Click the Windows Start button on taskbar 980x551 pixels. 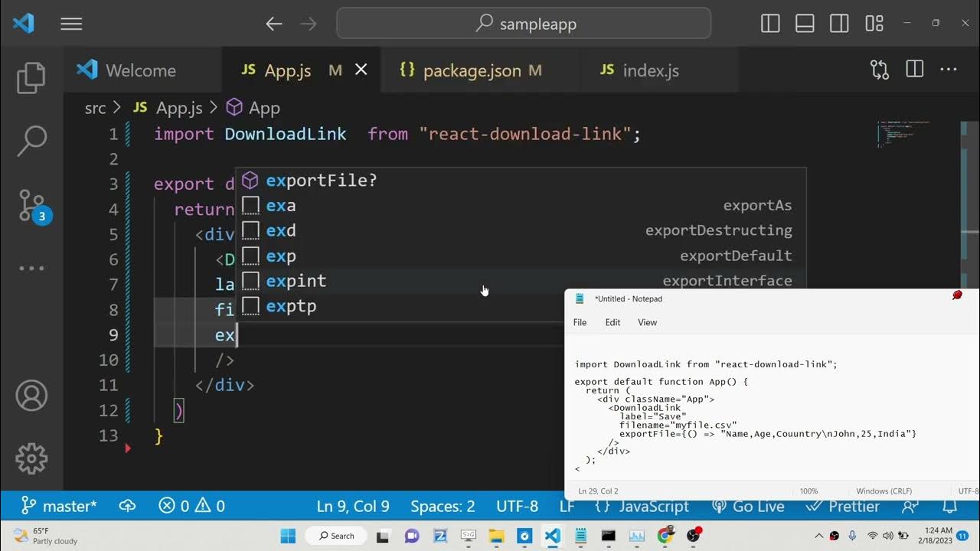tap(288, 536)
